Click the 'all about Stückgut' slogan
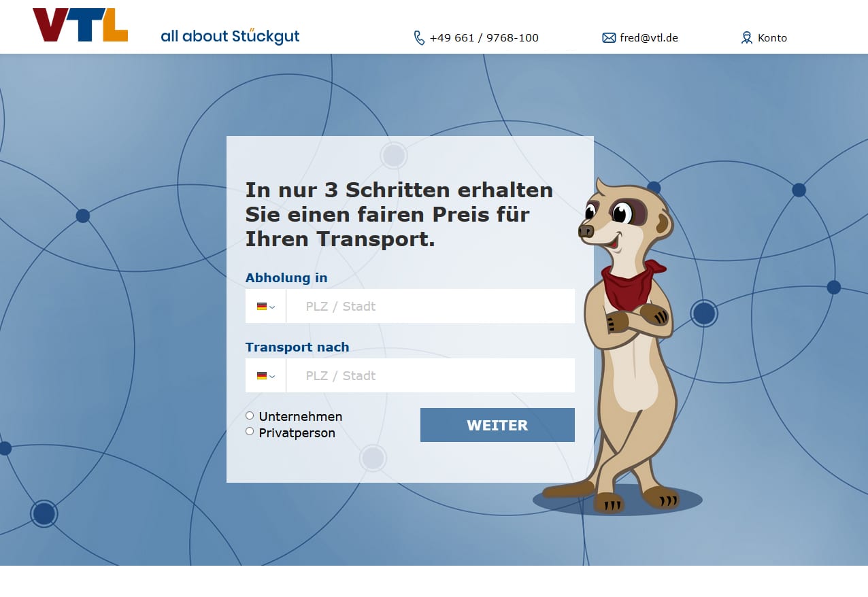The width and height of the screenshot is (868, 597). pyautogui.click(x=230, y=36)
